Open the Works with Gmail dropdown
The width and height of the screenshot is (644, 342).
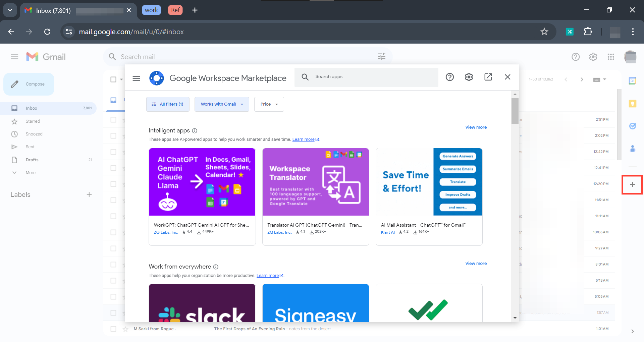click(x=222, y=104)
